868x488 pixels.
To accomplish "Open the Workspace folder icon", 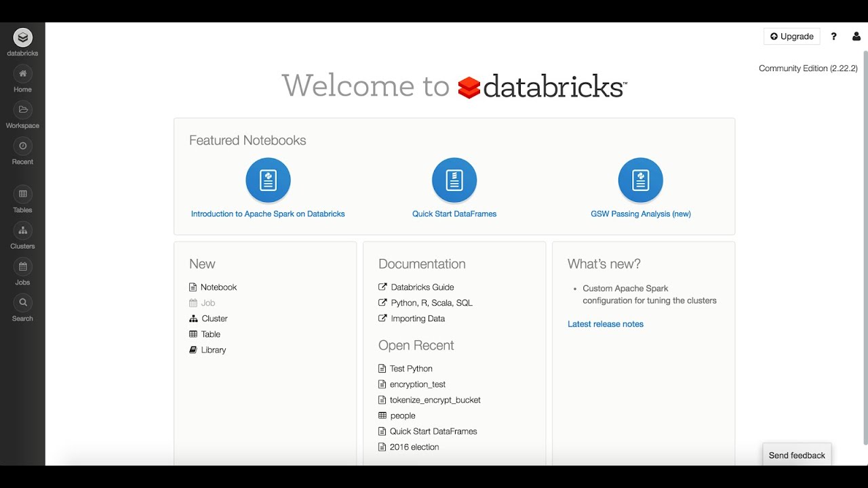I will pyautogui.click(x=22, y=110).
